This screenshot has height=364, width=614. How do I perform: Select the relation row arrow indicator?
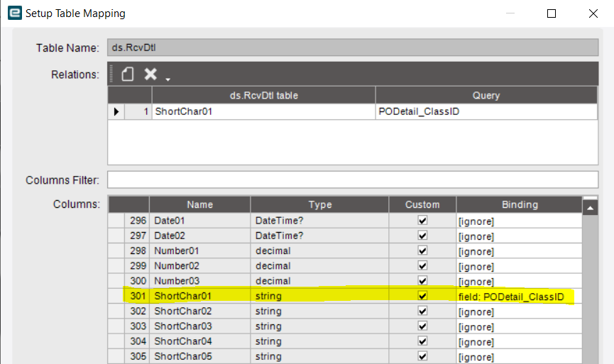pos(116,111)
